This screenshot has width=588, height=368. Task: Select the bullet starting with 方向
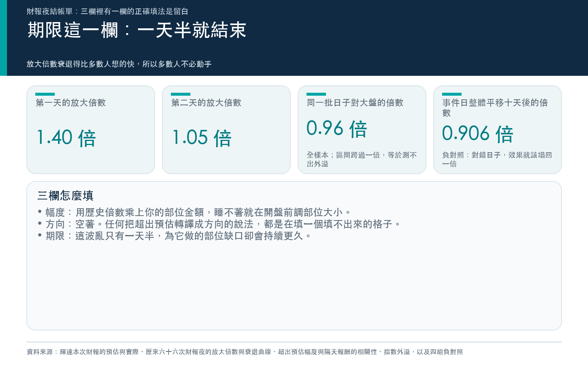pyautogui.click(x=219, y=224)
